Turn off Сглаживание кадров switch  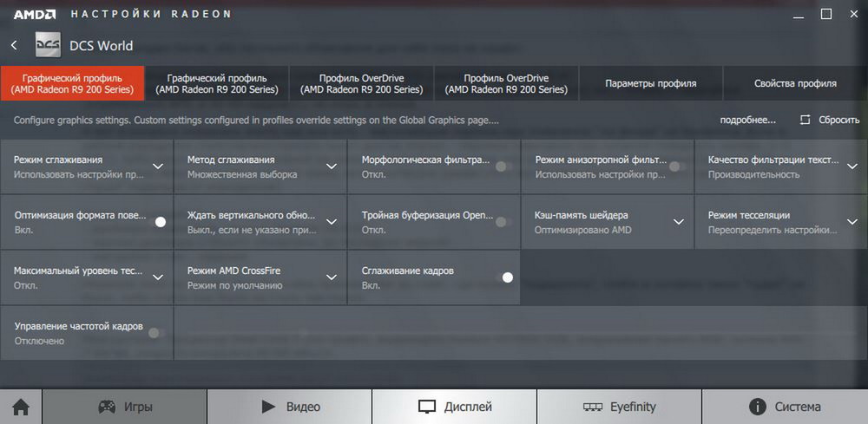(503, 277)
